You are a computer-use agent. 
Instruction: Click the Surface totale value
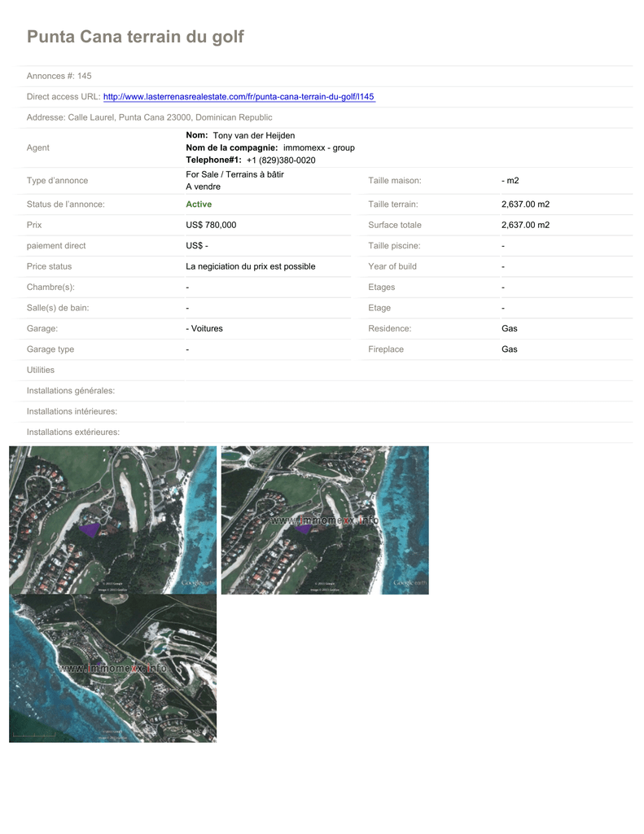coord(525,225)
